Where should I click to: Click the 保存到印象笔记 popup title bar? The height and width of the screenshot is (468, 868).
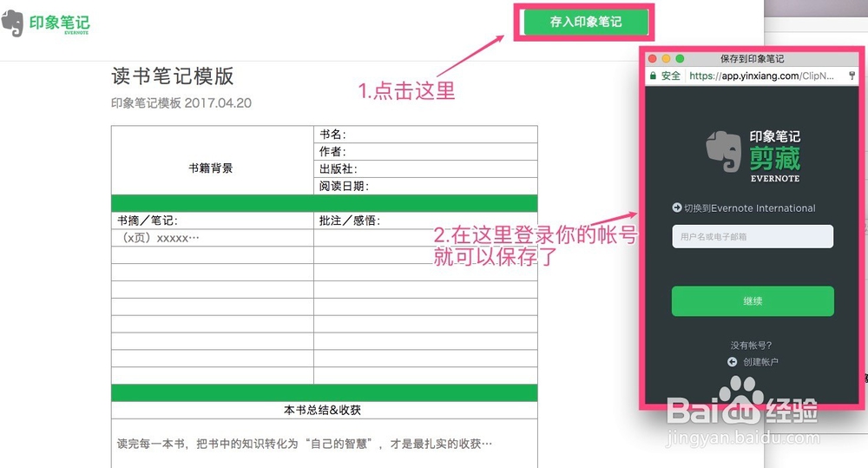[753, 59]
